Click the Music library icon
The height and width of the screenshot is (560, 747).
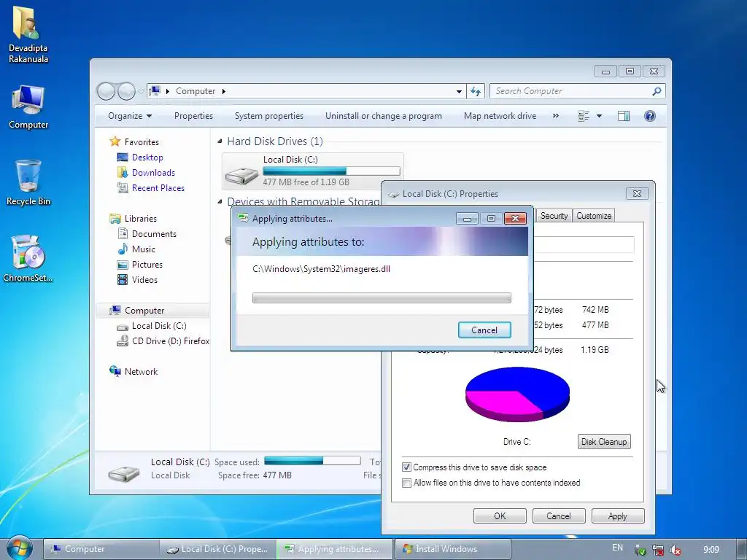(123, 249)
